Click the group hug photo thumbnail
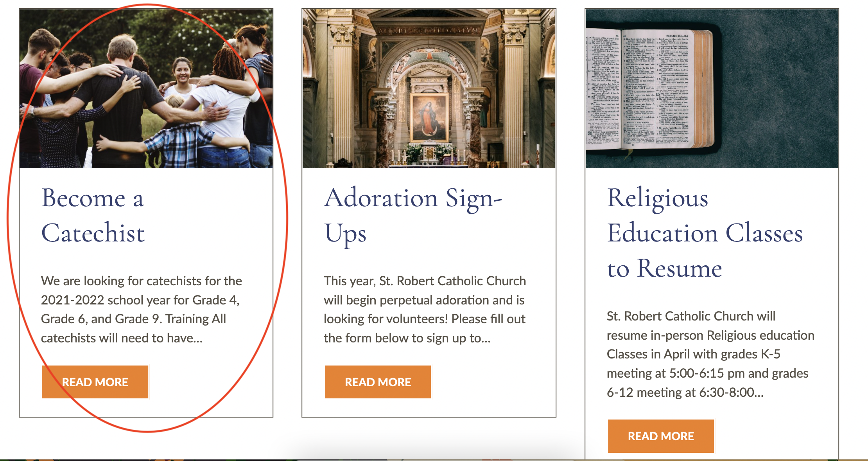868x461 pixels. click(x=146, y=89)
